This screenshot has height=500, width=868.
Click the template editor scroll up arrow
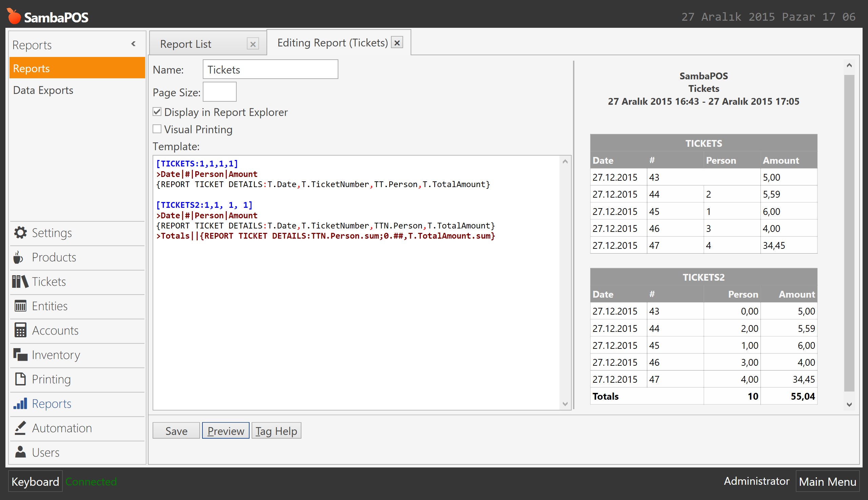click(565, 161)
